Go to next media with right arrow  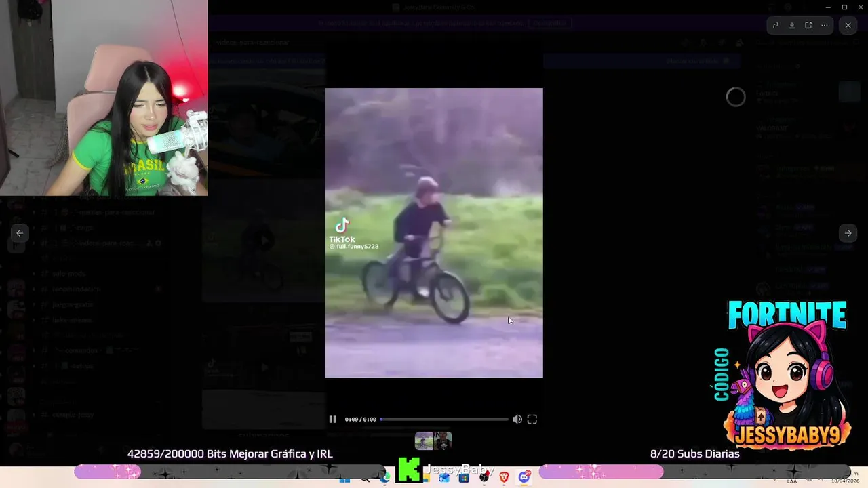tap(848, 233)
